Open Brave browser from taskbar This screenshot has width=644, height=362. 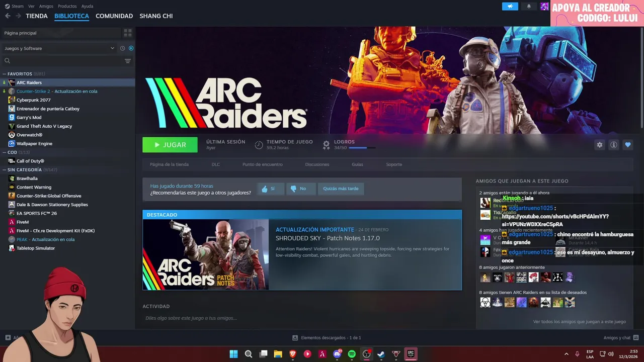pos(293,354)
